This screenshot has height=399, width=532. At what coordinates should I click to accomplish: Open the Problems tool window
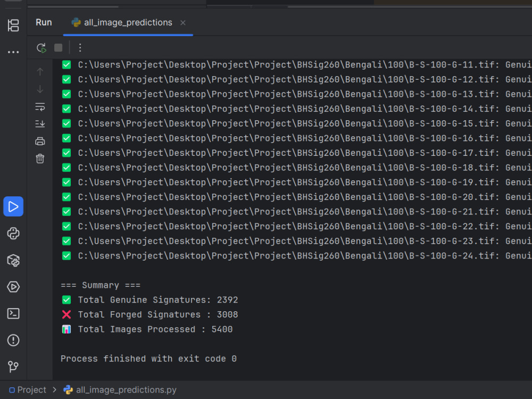[x=13, y=340]
